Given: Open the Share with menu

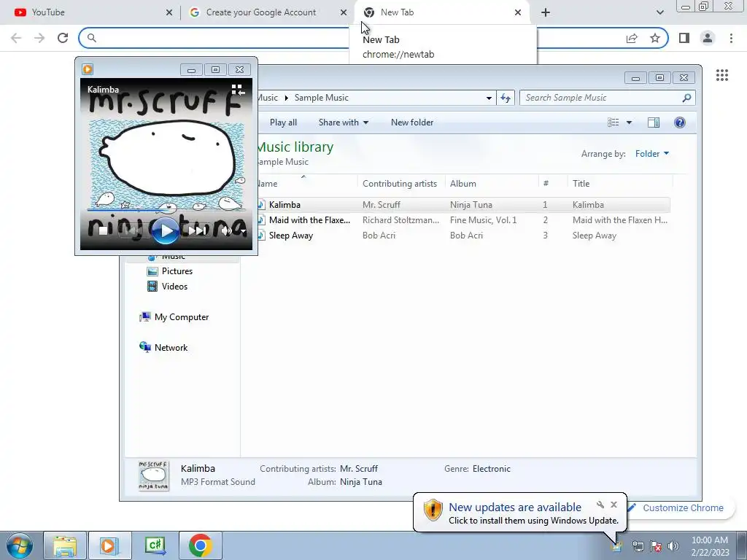Looking at the screenshot, I should point(344,122).
